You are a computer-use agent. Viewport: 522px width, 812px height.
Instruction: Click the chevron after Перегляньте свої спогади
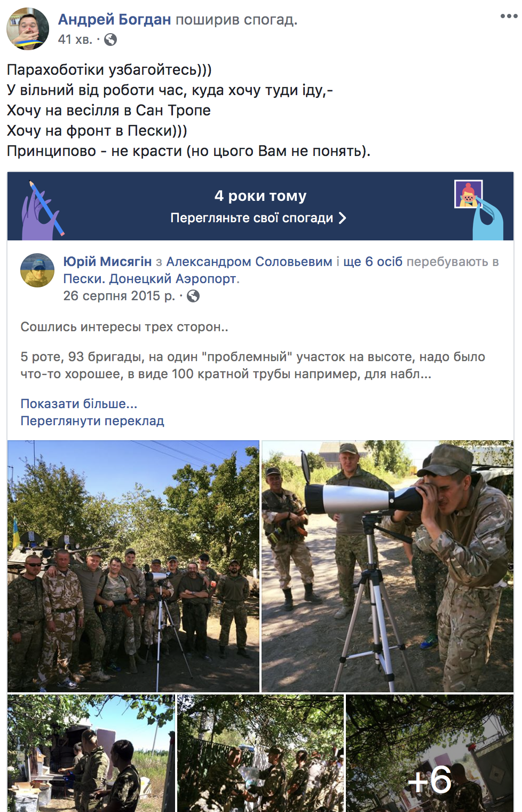point(343,218)
